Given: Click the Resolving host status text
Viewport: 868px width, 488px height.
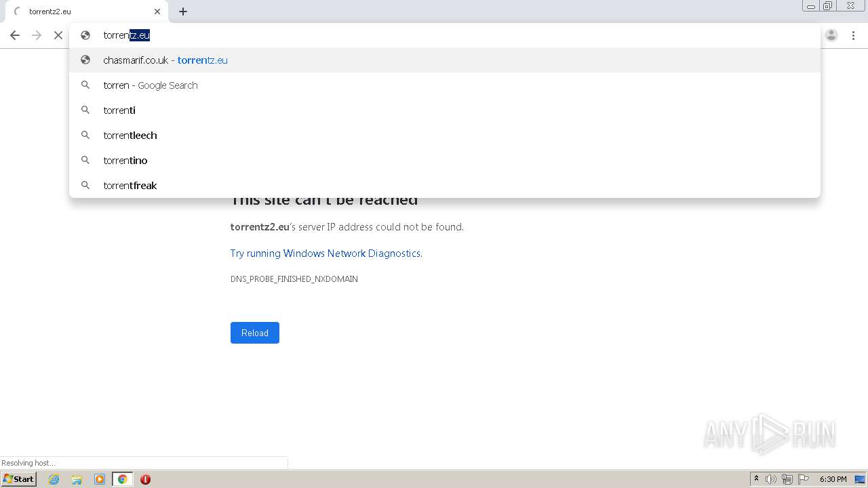Looking at the screenshot, I should pyautogui.click(x=28, y=463).
